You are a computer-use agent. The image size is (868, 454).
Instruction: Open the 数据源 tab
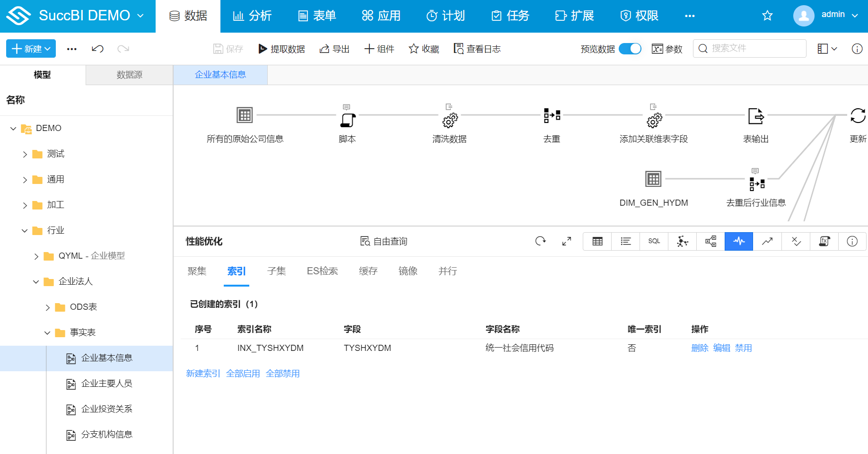pyautogui.click(x=129, y=74)
